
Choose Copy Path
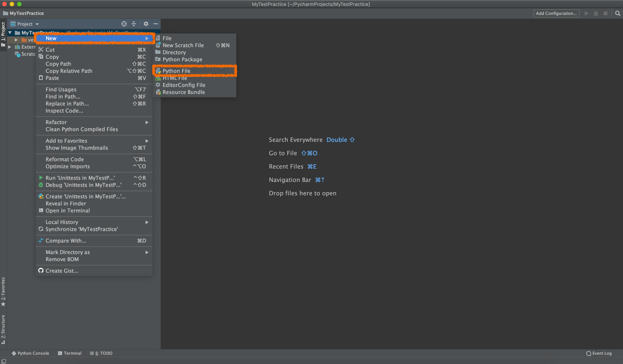tap(94, 64)
